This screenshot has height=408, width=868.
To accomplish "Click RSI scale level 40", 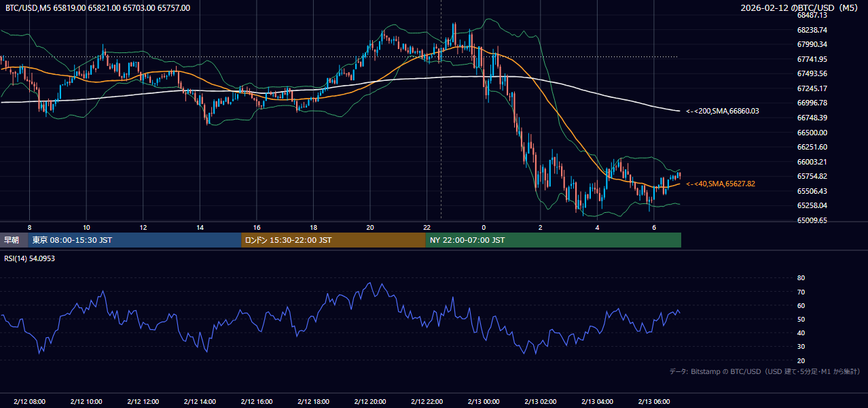I will point(801,333).
